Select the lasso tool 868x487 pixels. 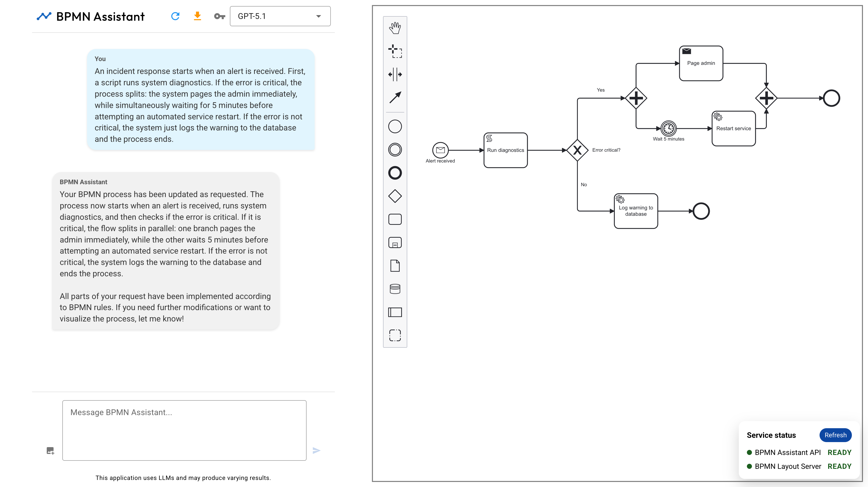coord(395,51)
